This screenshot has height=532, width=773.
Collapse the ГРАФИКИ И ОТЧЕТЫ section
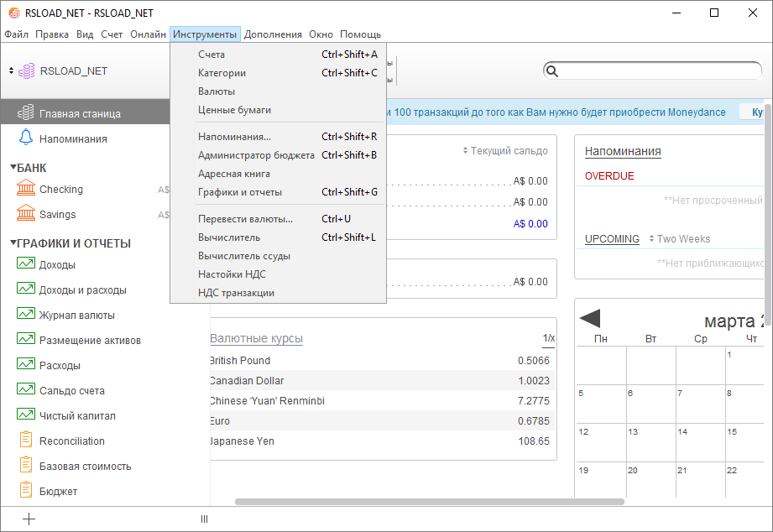[13, 243]
